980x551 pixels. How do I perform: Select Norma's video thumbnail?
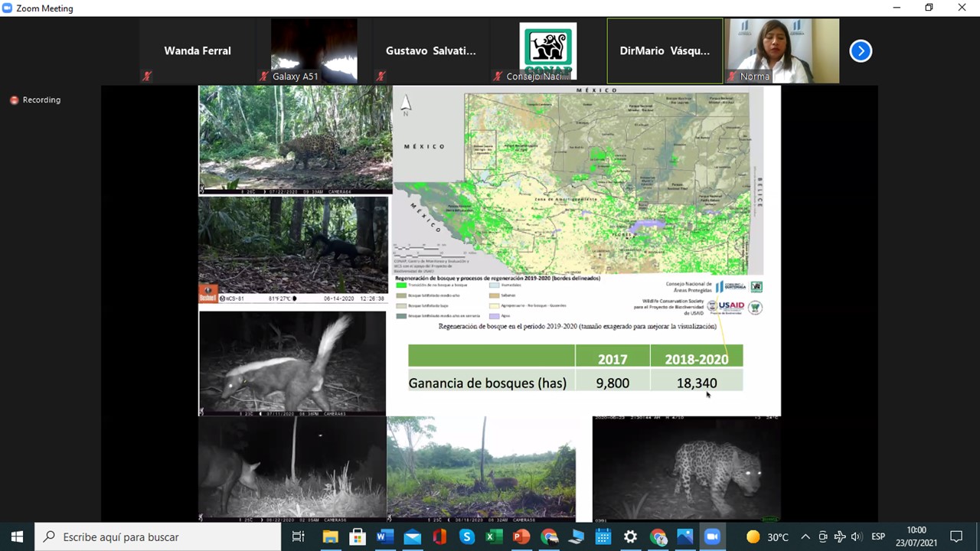pos(782,51)
